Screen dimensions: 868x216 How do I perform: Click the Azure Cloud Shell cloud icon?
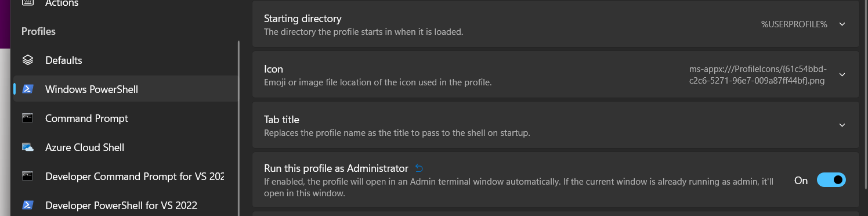[28, 147]
